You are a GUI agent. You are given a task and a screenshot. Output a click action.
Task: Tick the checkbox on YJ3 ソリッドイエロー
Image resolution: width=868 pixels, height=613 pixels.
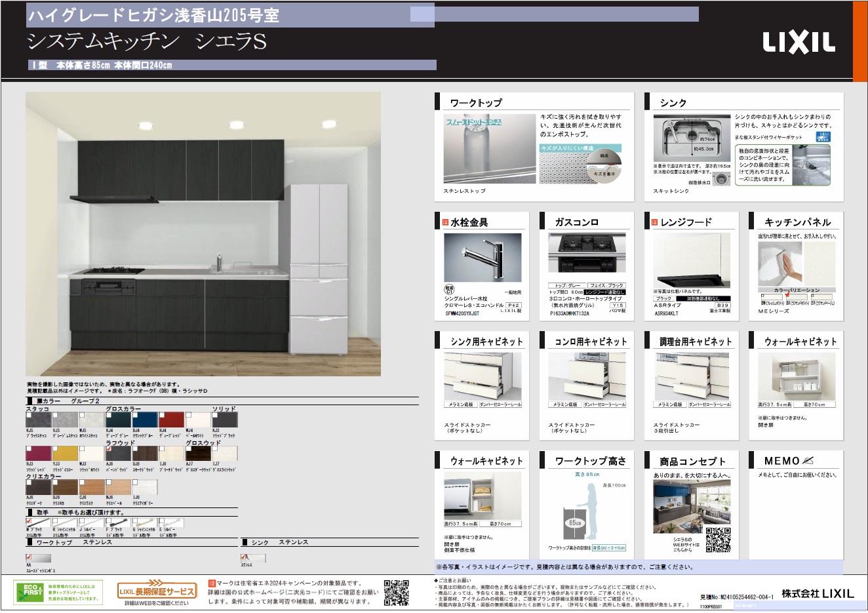click(56, 449)
